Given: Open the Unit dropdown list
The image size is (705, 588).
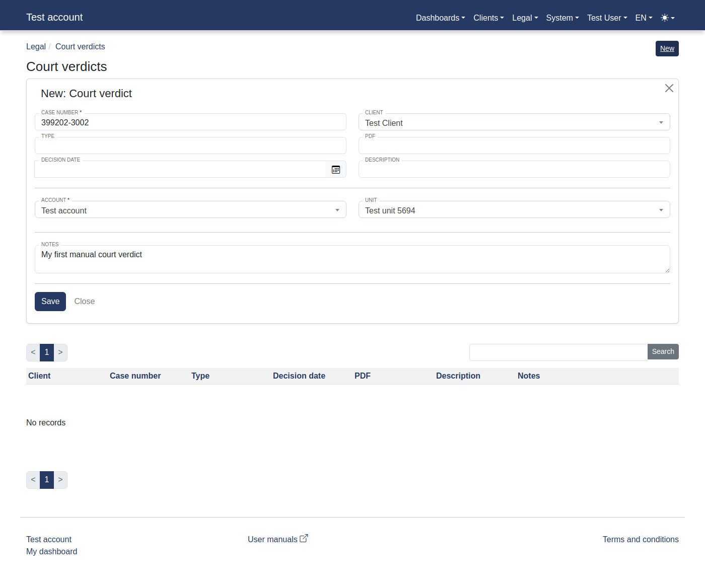Looking at the screenshot, I should pos(514,210).
